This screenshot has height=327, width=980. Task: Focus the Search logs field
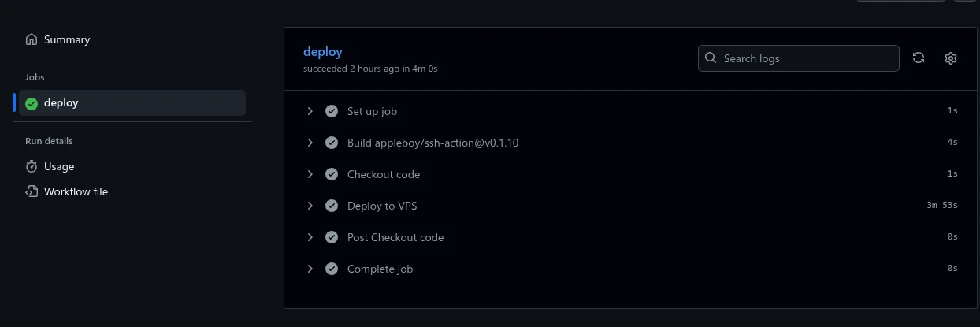(798, 58)
